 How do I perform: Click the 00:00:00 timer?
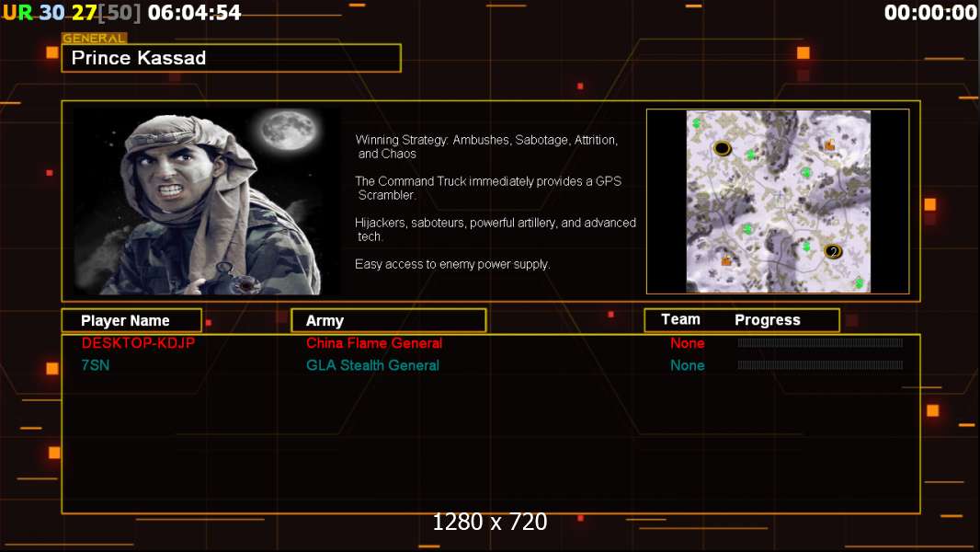pyautogui.click(x=930, y=13)
